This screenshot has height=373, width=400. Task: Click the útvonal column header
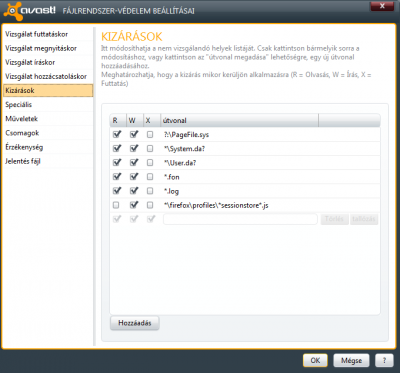pos(239,120)
